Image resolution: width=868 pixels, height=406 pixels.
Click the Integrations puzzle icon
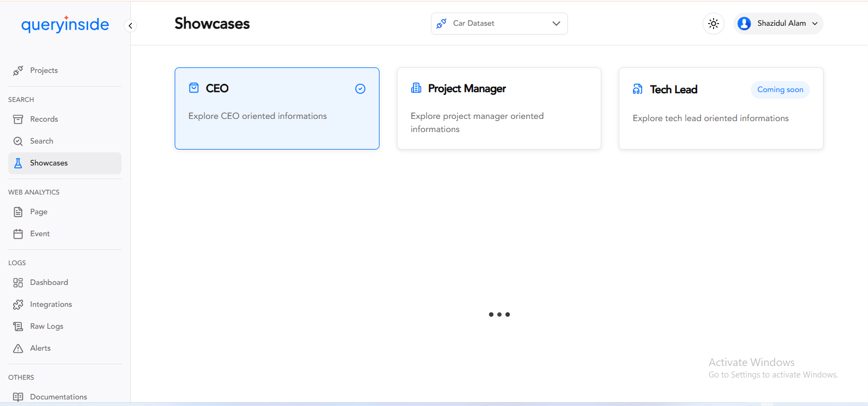pyautogui.click(x=18, y=305)
